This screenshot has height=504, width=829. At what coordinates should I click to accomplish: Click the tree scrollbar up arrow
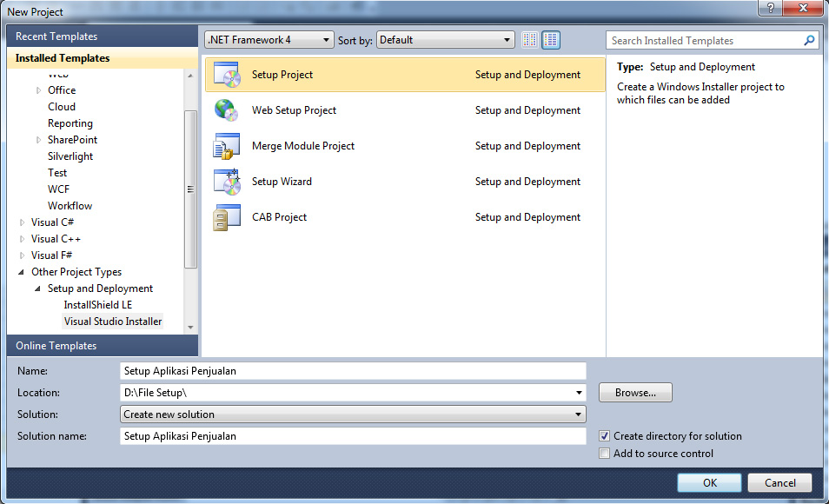point(190,76)
